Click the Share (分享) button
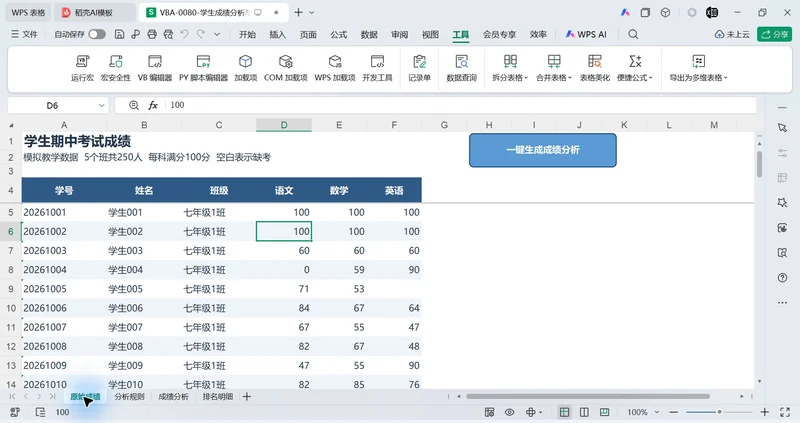Image resolution: width=800 pixels, height=423 pixels. coord(774,34)
